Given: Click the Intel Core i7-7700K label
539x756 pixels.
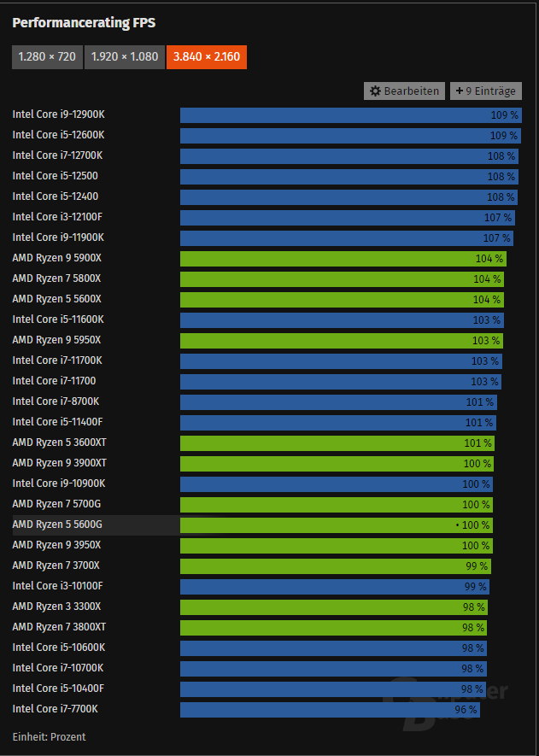Looking at the screenshot, I should (x=55, y=709).
